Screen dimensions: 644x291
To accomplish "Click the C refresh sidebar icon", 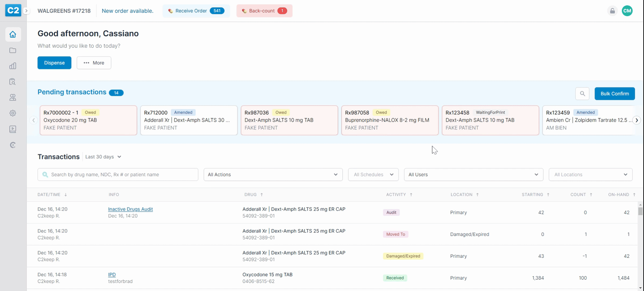I will tap(13, 145).
